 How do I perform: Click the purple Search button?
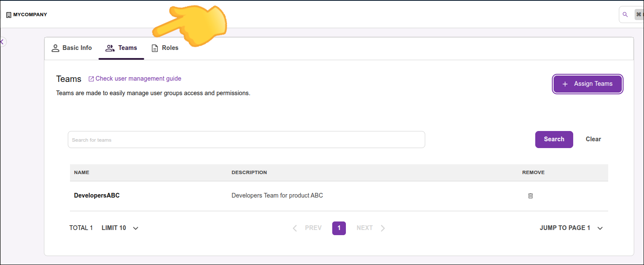(554, 139)
